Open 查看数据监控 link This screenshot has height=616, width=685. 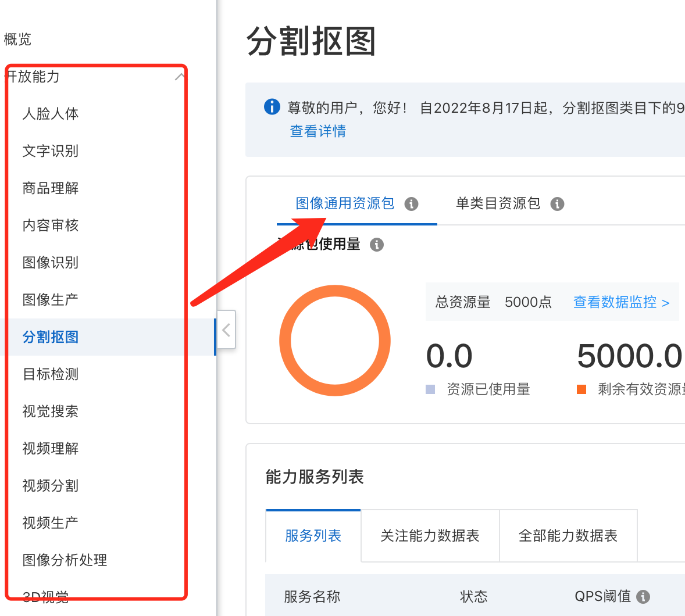pyautogui.click(x=621, y=302)
